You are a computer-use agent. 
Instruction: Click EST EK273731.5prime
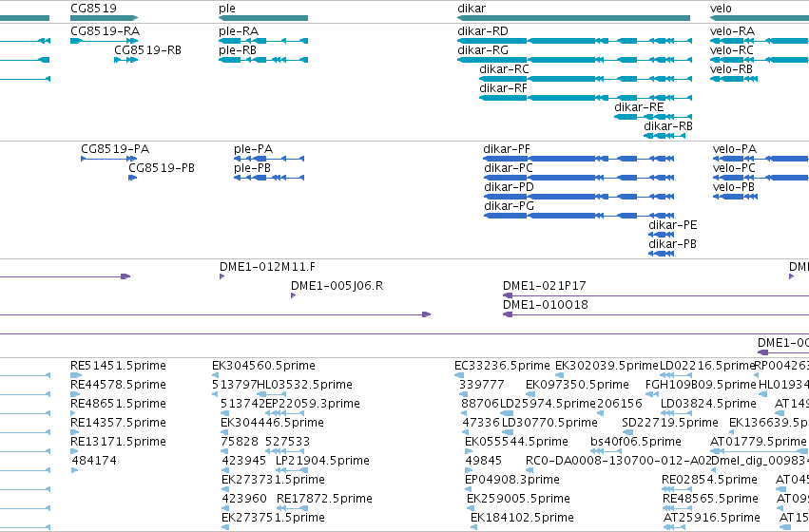pos(225,489)
